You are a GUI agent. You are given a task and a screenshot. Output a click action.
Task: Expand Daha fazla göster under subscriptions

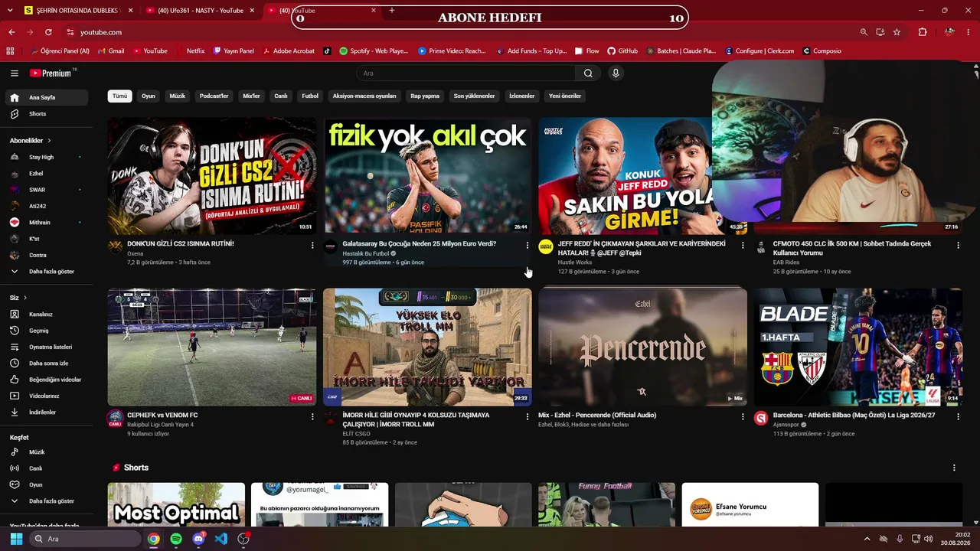click(47, 272)
